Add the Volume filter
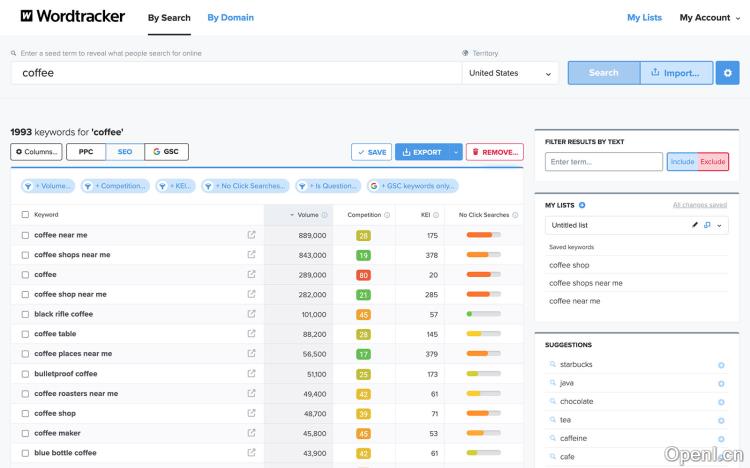Screen dimensions: 750x468 [48, 186]
